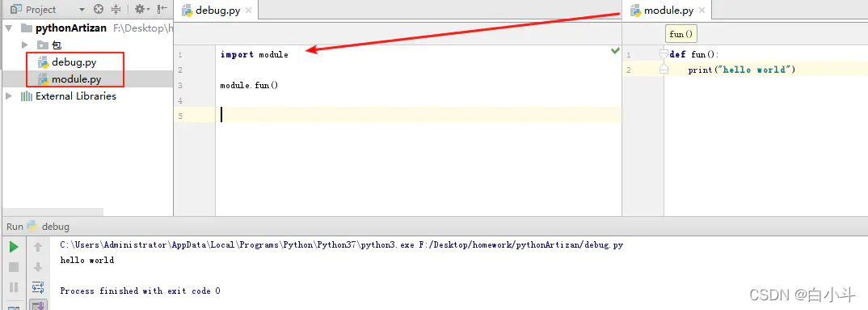
Task: Click the fold end marker on print line
Action: click(x=664, y=70)
